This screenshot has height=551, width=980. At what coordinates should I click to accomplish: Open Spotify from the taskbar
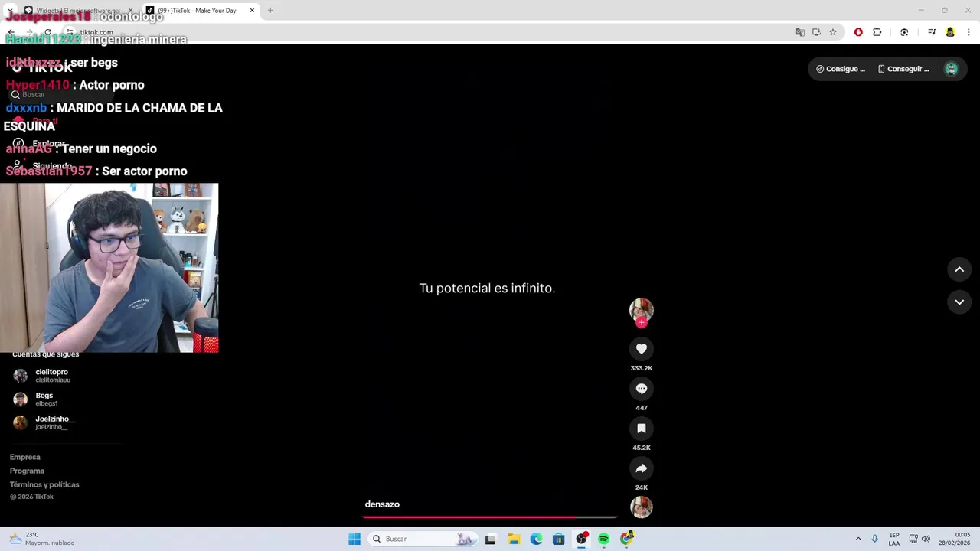click(604, 539)
